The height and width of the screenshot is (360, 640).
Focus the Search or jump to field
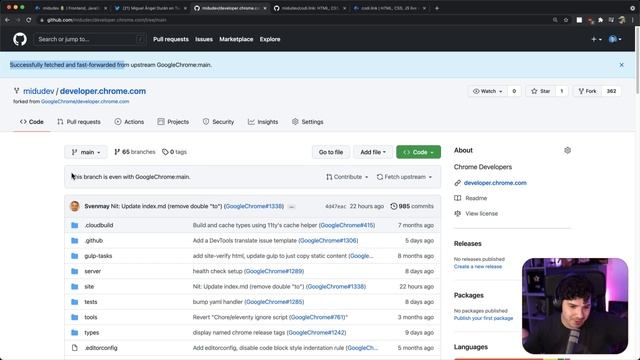pyautogui.click(x=90, y=39)
